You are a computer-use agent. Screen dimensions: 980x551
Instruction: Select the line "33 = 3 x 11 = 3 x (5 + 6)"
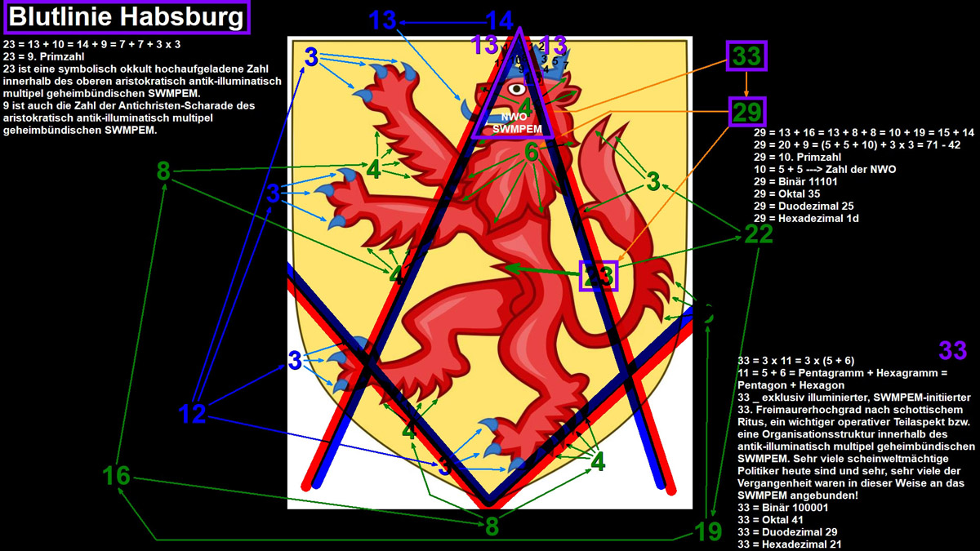(796, 360)
